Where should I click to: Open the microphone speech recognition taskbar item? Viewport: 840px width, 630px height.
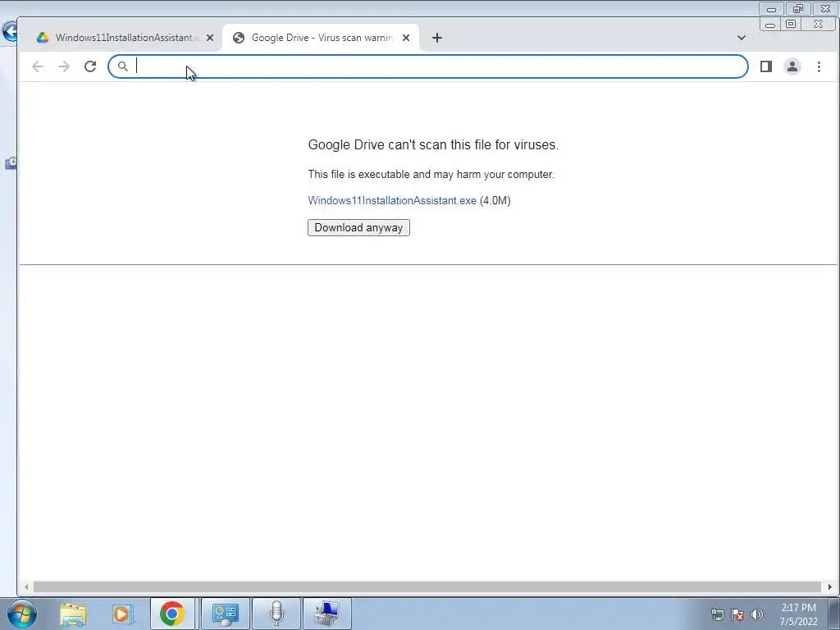point(276,614)
